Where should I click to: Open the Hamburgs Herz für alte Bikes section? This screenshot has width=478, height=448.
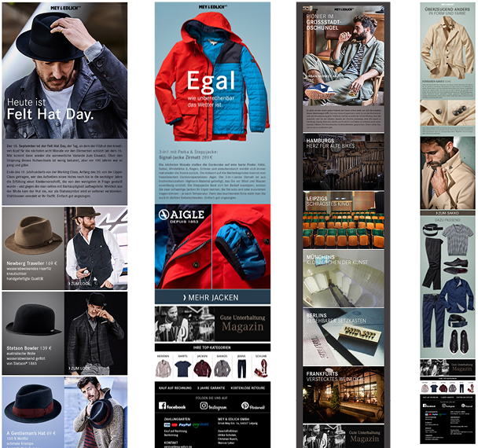pyautogui.click(x=344, y=161)
